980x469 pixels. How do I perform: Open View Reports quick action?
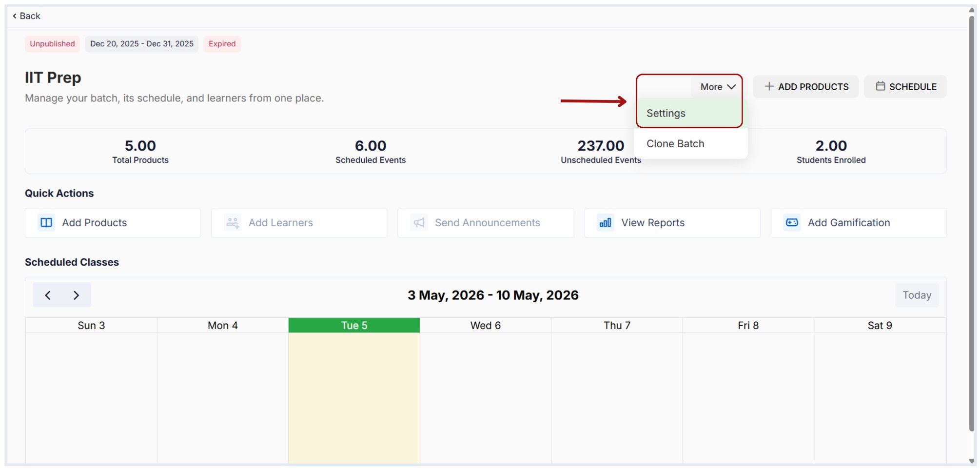[672, 223]
